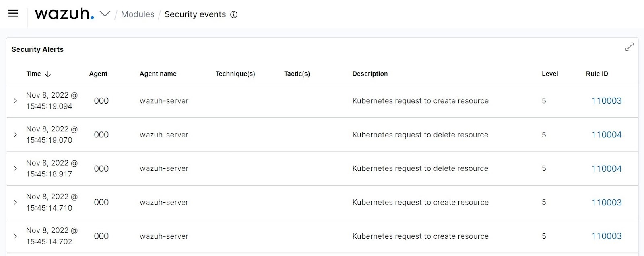
Task: Click the Security events breadcrumb
Action: [195, 14]
